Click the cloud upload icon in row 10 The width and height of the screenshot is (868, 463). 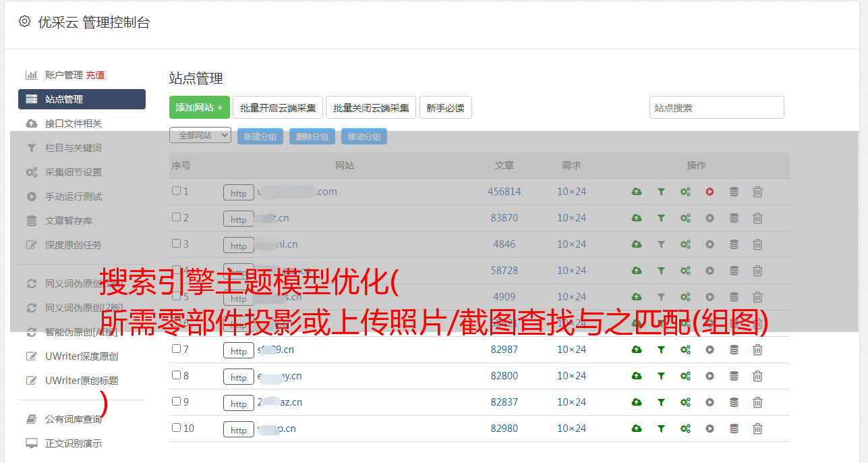point(636,429)
